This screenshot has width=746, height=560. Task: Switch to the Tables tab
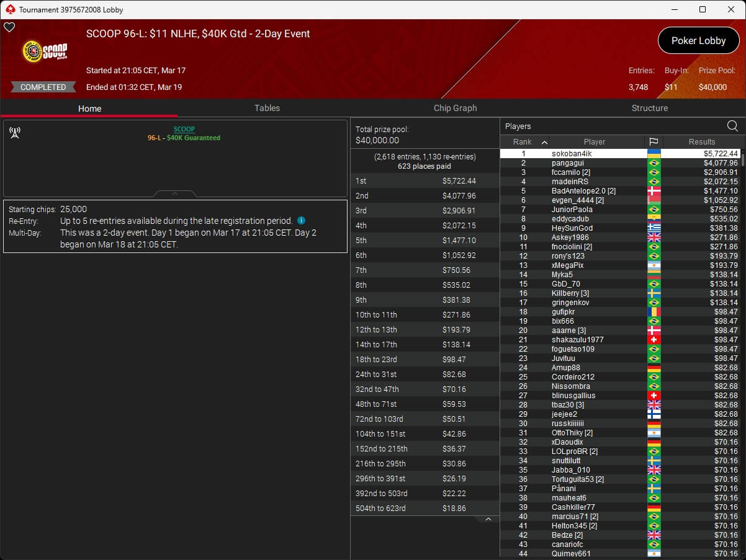point(267,108)
